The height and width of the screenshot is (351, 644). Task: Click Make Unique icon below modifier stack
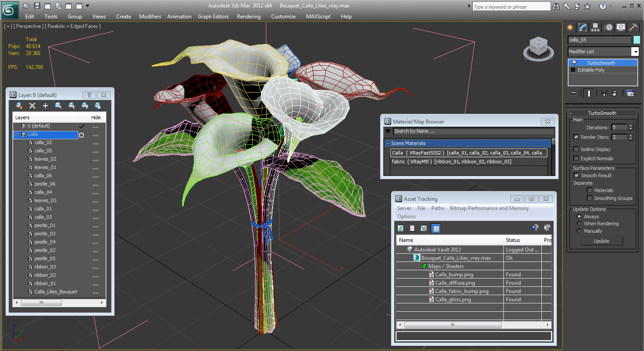(604, 93)
